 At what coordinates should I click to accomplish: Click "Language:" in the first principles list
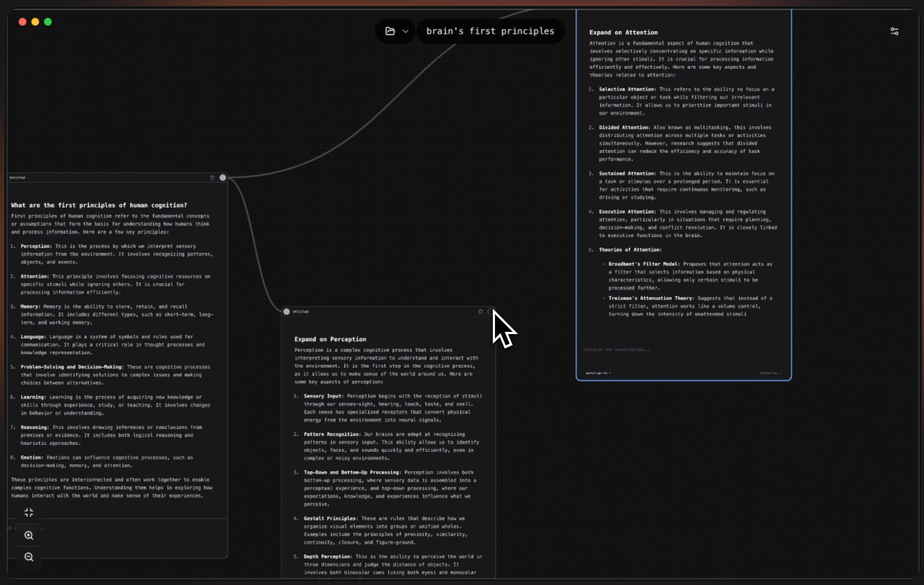[33, 337]
